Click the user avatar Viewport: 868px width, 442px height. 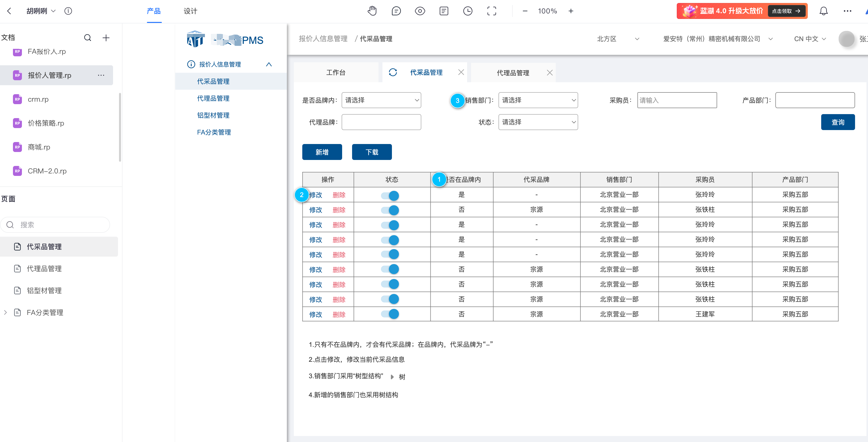coord(846,39)
